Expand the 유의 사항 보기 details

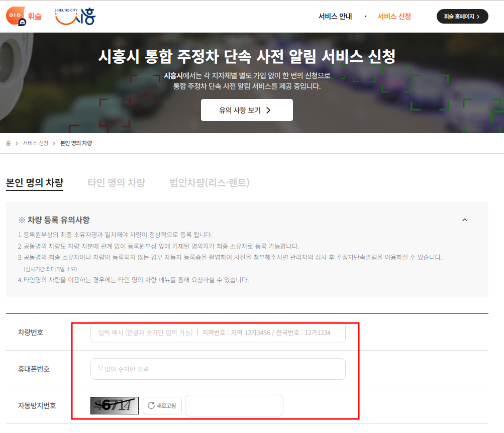(x=247, y=110)
